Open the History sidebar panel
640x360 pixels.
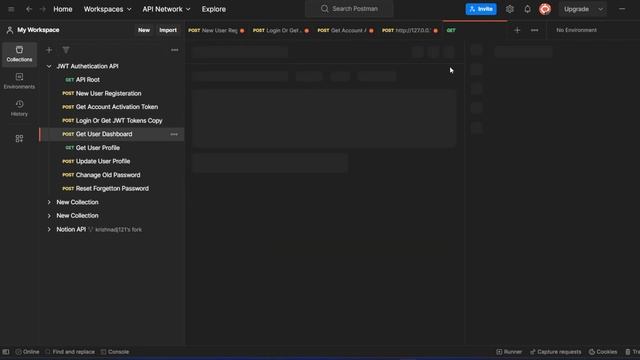pyautogui.click(x=19, y=108)
